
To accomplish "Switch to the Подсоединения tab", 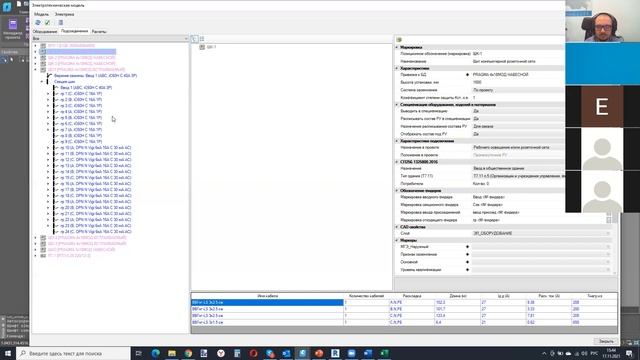I will (74, 31).
